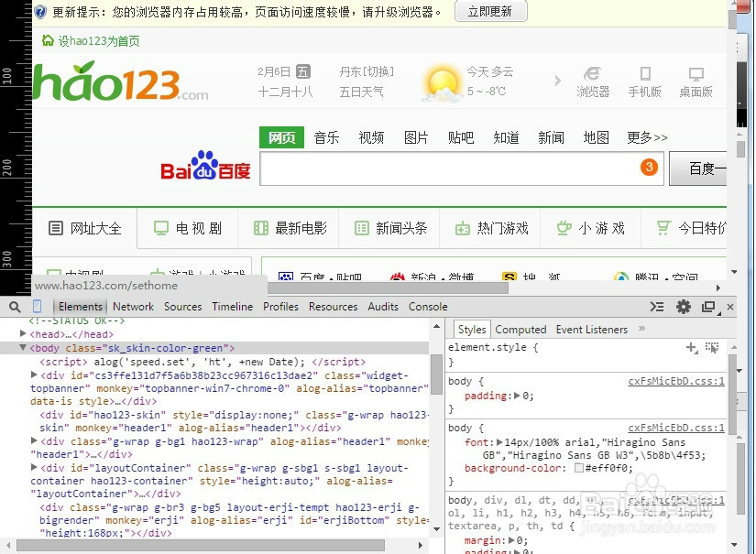Show the console drawer icon

(x=657, y=307)
